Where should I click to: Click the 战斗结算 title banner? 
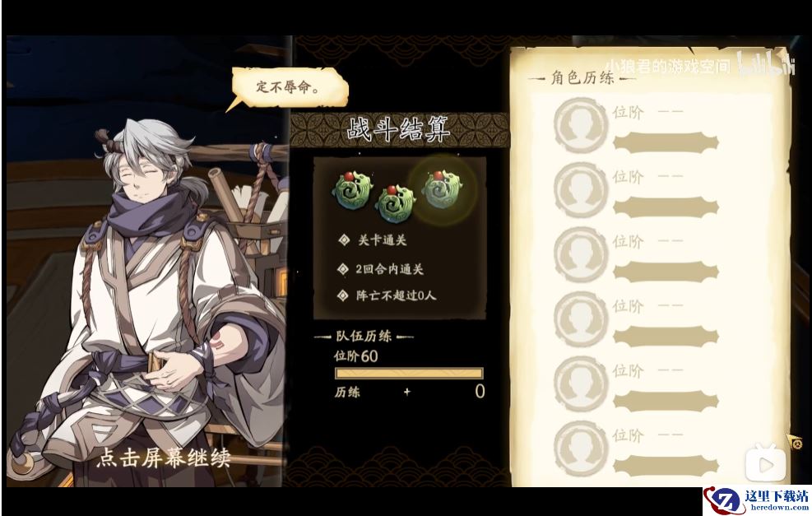(x=398, y=129)
